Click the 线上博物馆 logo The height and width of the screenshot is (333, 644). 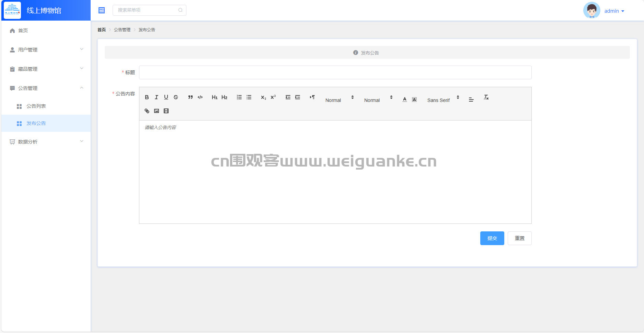pyautogui.click(x=12, y=10)
